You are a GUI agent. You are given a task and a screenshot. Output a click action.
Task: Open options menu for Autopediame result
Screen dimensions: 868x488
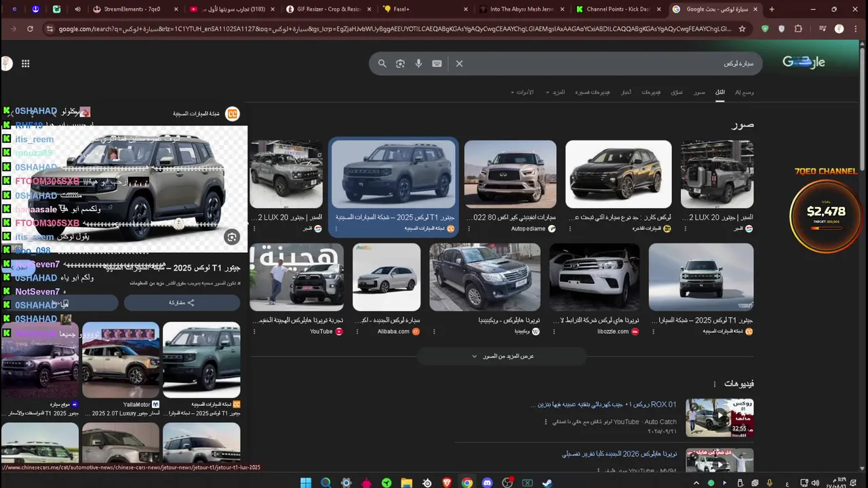(469, 228)
